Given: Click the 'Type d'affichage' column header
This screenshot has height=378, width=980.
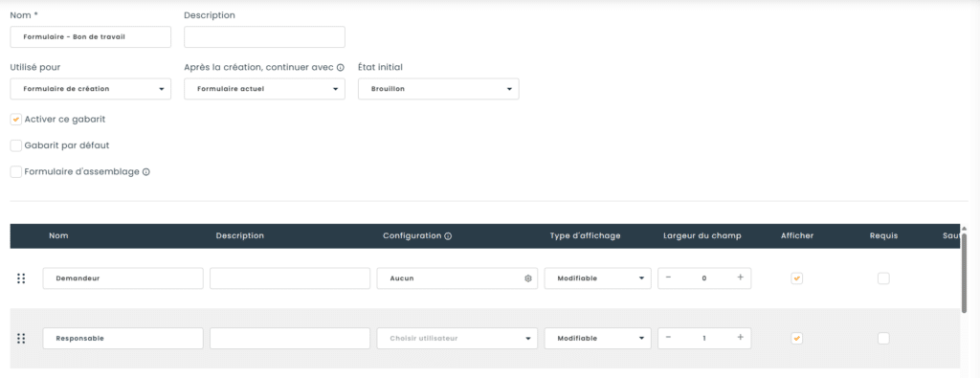Looking at the screenshot, I should tap(585, 236).
